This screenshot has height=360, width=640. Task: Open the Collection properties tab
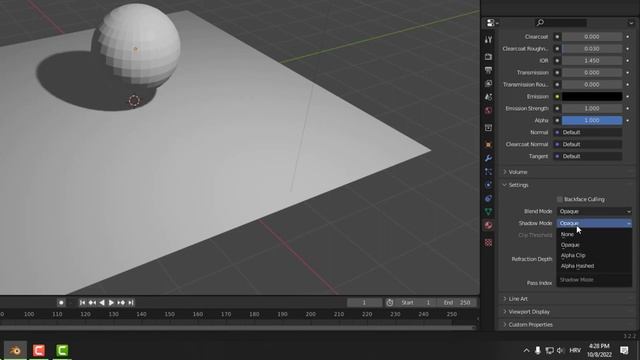pos(489,128)
